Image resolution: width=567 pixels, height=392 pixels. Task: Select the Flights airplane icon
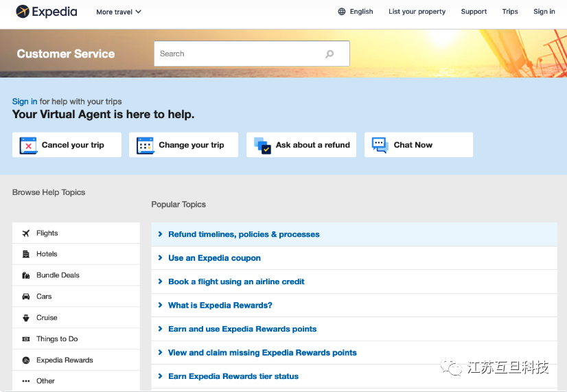[x=26, y=233]
